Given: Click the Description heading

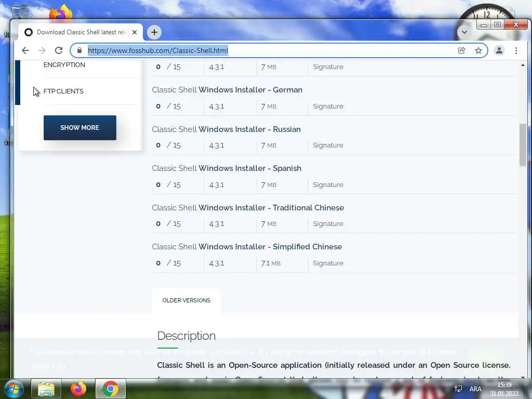Looking at the screenshot, I should pyautogui.click(x=187, y=336).
